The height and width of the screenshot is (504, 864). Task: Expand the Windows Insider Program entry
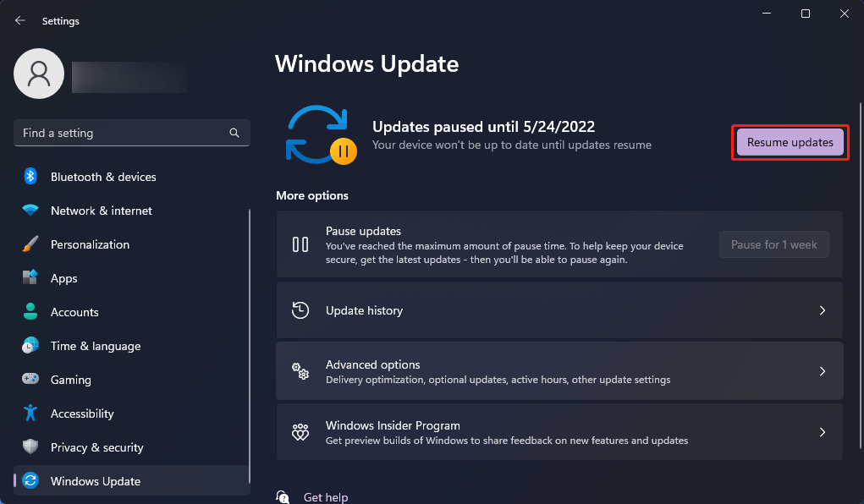click(822, 432)
